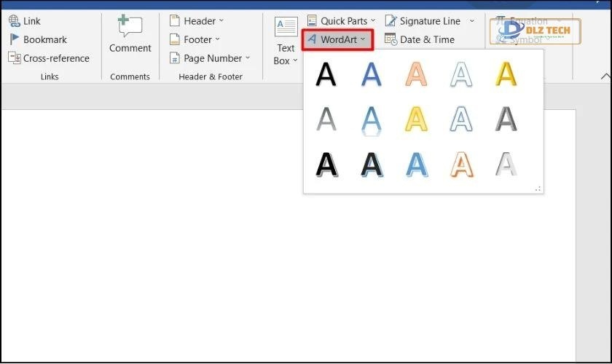
Task: Expand the Page Number menu
Action: coord(211,58)
